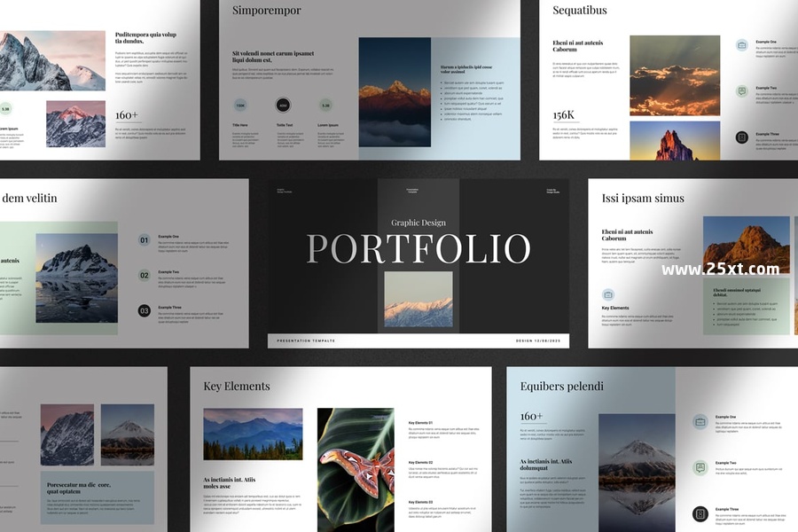The width and height of the screenshot is (798, 532).
Task: Click the As inctianis int. Atiis dolumquat heading
Action: tap(545, 465)
